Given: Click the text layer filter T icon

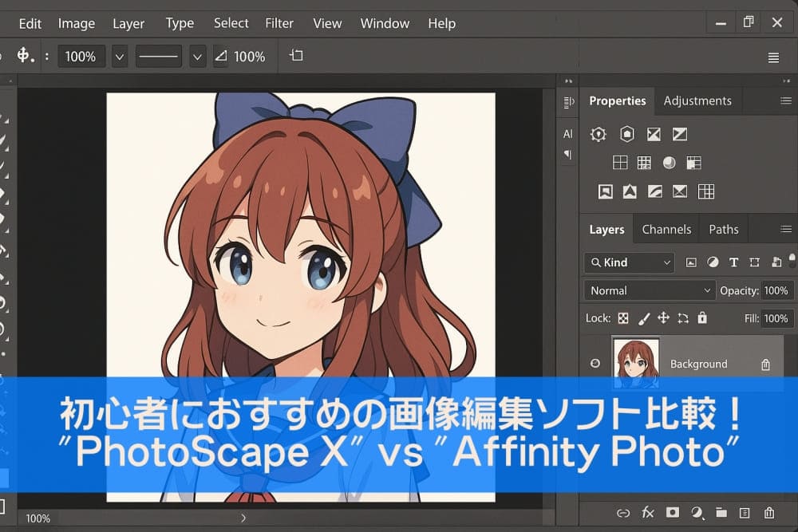Looking at the screenshot, I should click(x=733, y=262).
